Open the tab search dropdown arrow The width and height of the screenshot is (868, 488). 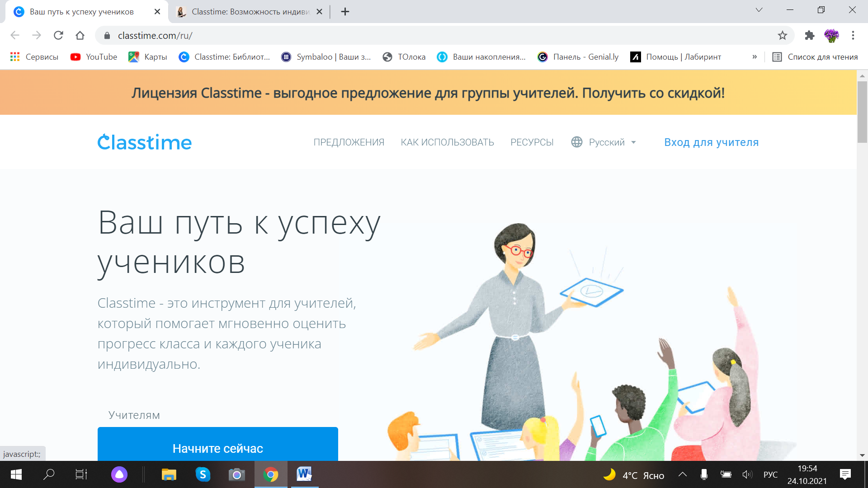point(759,10)
